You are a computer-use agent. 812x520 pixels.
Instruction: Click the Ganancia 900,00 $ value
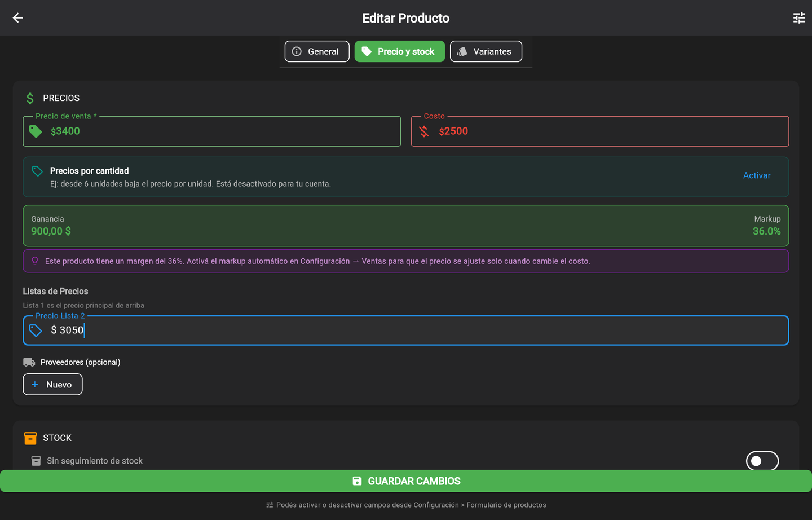click(x=51, y=231)
